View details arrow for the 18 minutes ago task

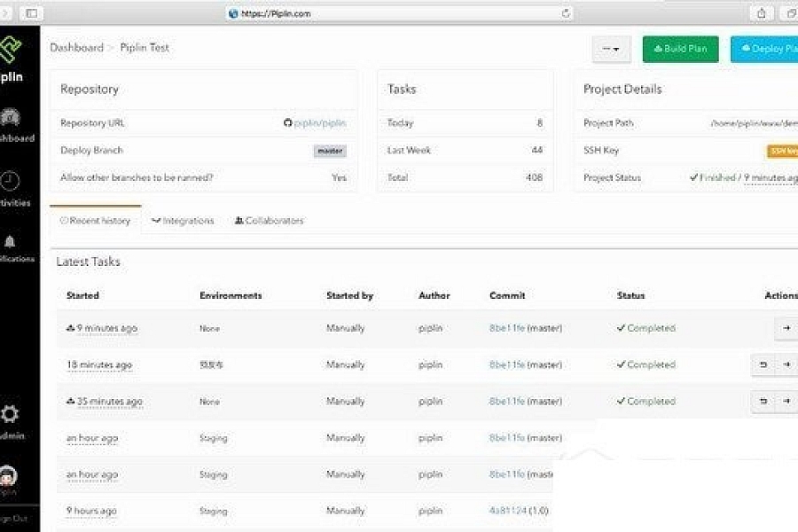tap(786, 364)
